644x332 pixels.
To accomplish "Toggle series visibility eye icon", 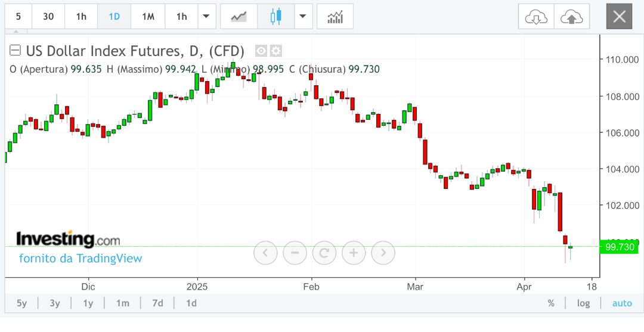I will [261, 51].
